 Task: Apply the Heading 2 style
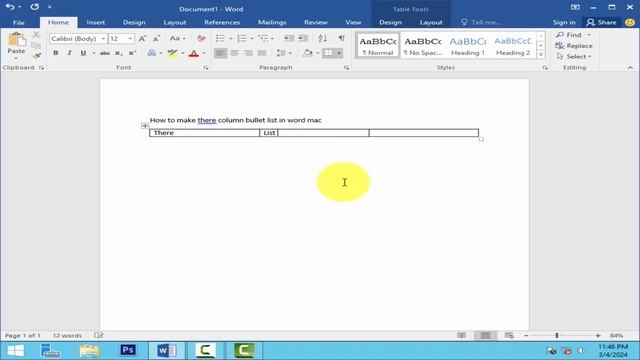coord(513,45)
